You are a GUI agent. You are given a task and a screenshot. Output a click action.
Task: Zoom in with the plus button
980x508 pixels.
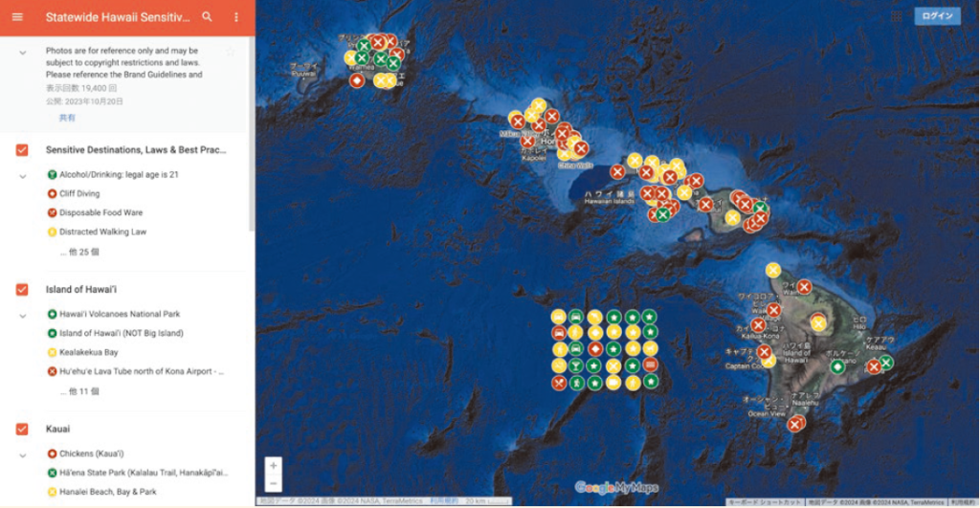(x=273, y=466)
